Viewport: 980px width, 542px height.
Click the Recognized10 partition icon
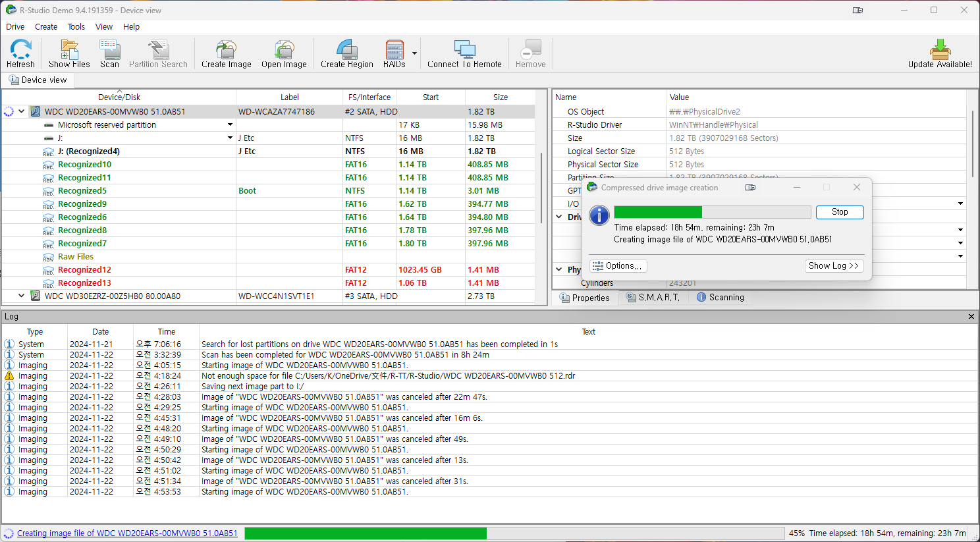(48, 165)
